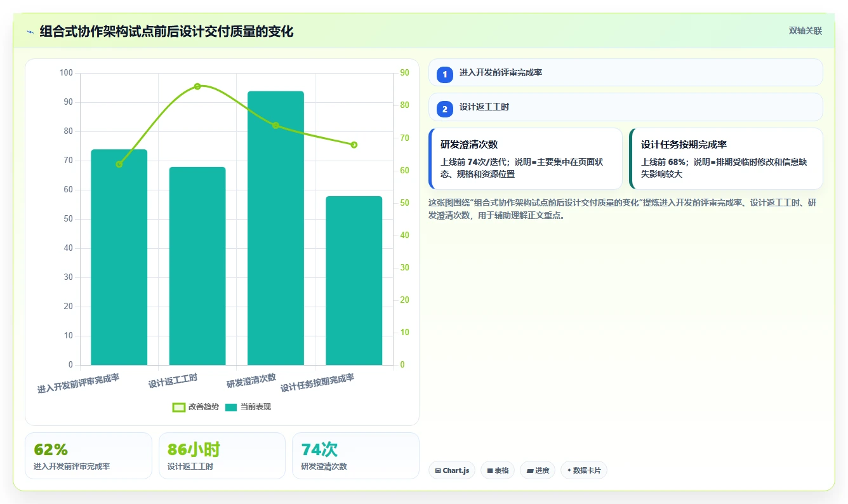Screen dimensions: 848x504
Task: Click the chart title 组合式协作架构试点前后设计交付质量的变化
Action: 166,32
